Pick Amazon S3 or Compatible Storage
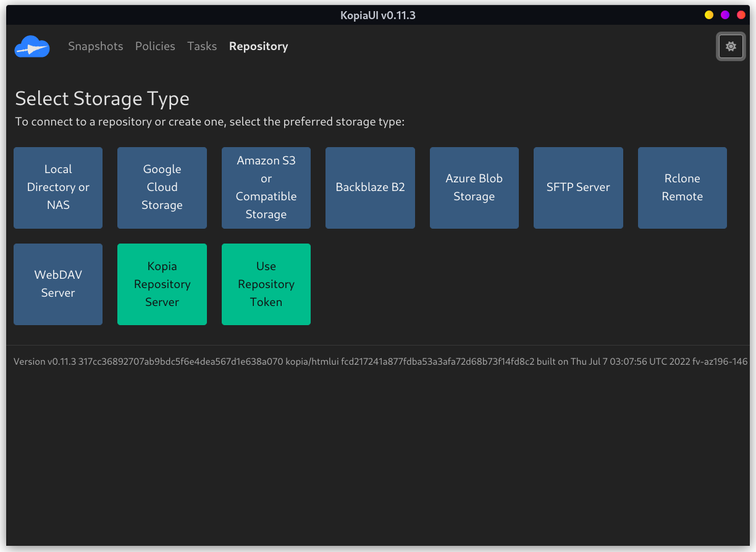Image resolution: width=756 pixels, height=552 pixels. (x=266, y=187)
